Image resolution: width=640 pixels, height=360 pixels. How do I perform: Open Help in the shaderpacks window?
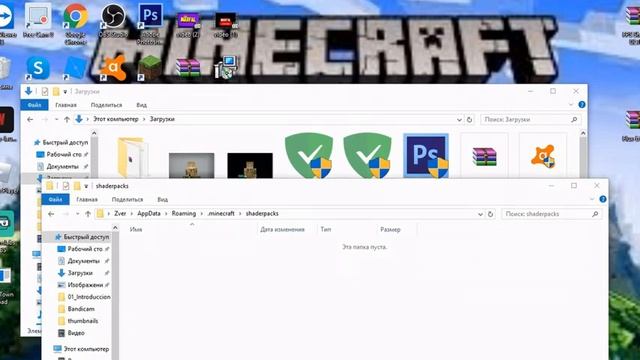click(603, 199)
